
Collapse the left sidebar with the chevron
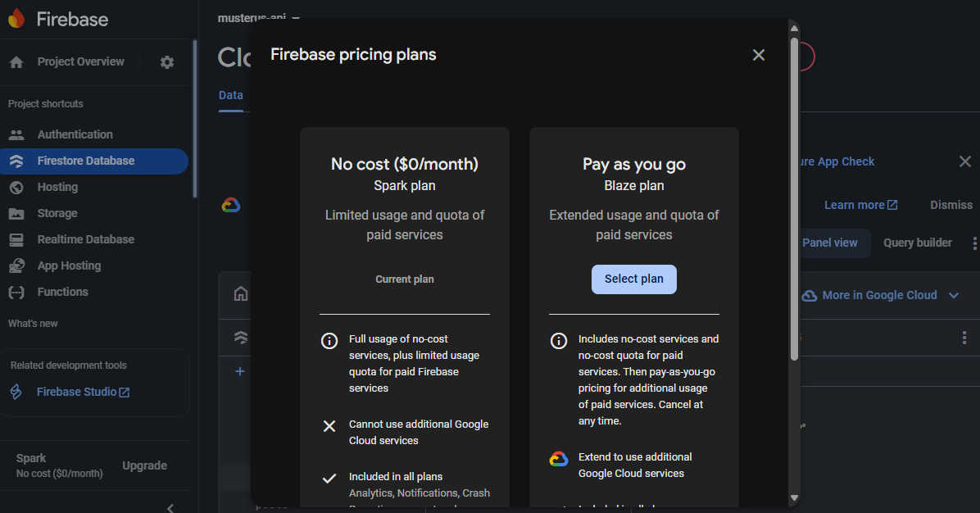point(170,506)
